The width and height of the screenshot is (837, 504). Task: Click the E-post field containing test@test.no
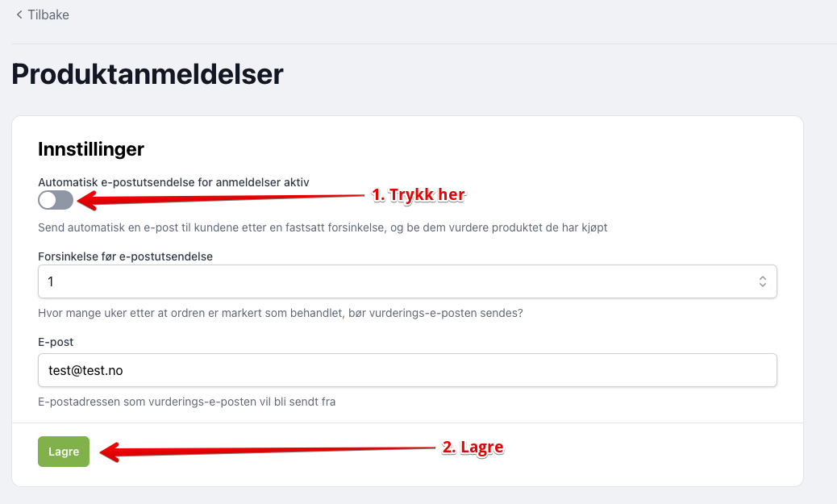coord(407,370)
